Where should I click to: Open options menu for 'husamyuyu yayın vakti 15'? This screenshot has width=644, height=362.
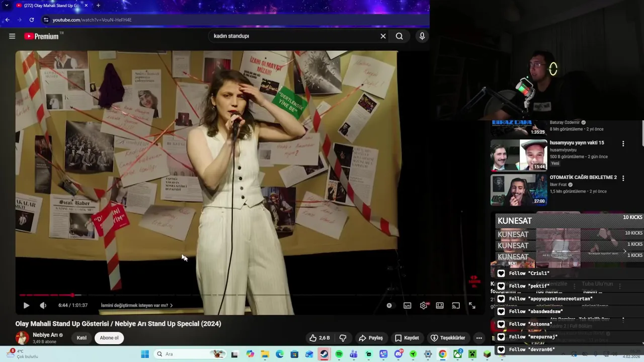tap(623, 143)
